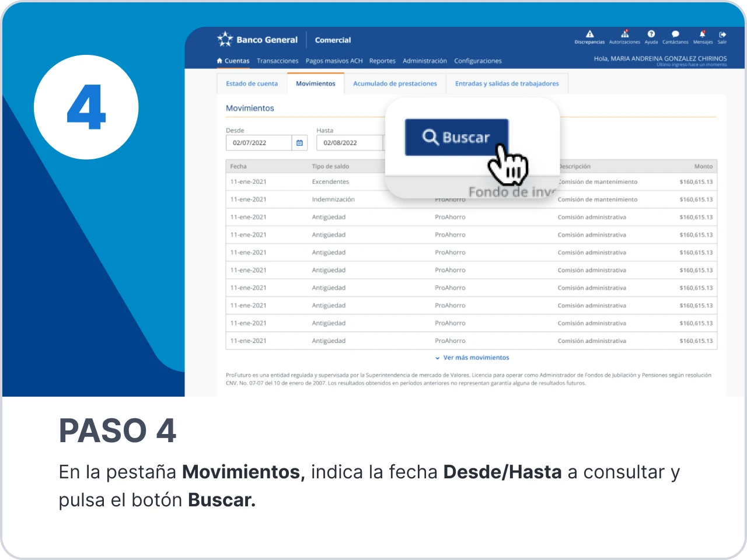
Task: Go to the Cuentas menu
Action: (x=233, y=61)
